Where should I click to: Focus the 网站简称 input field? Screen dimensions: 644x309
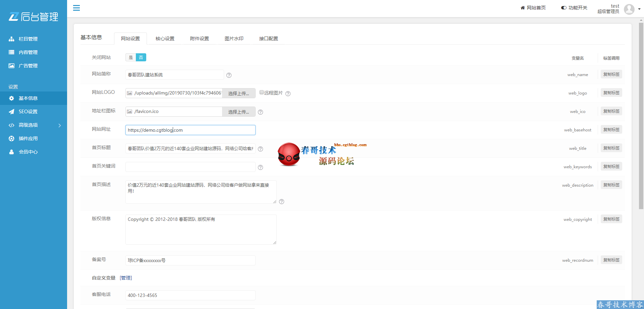pos(174,75)
